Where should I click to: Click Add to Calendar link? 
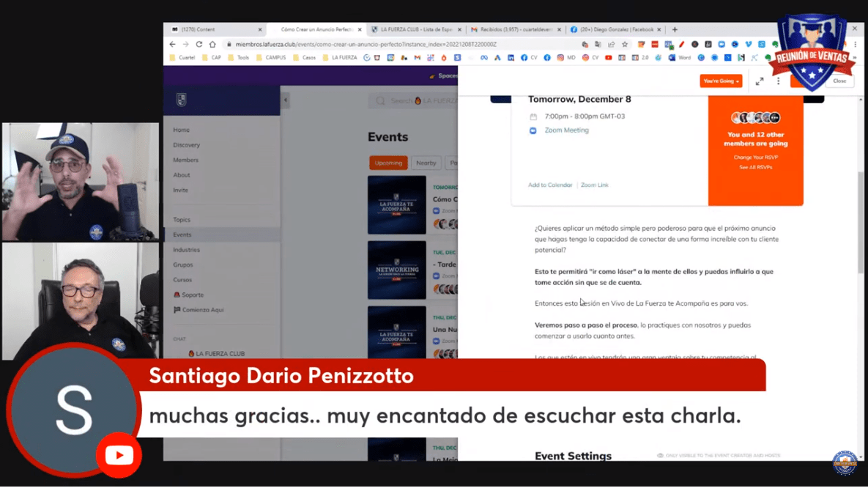click(x=550, y=185)
